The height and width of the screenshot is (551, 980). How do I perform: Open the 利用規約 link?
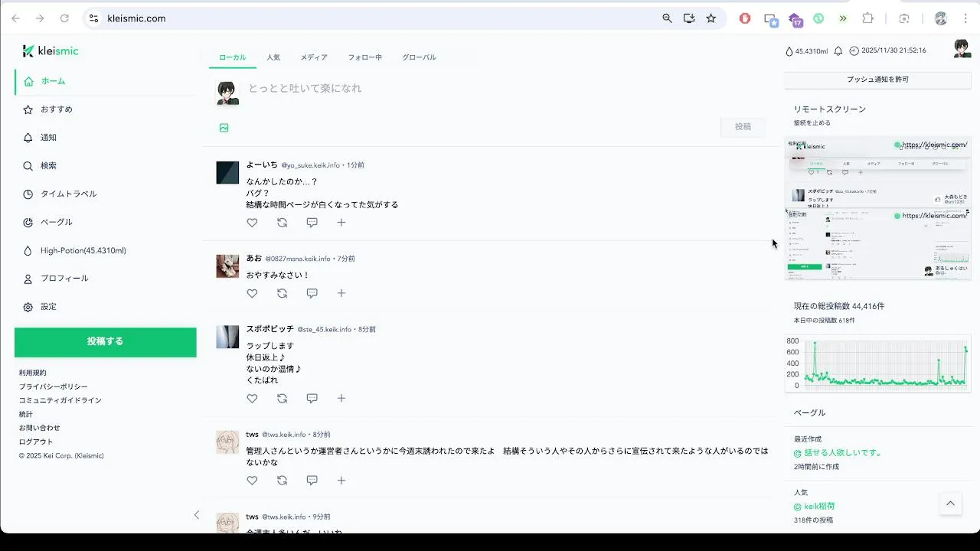click(x=33, y=373)
